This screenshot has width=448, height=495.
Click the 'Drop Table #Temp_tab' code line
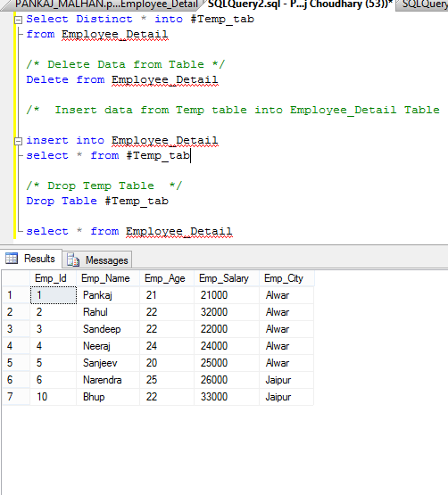97,201
